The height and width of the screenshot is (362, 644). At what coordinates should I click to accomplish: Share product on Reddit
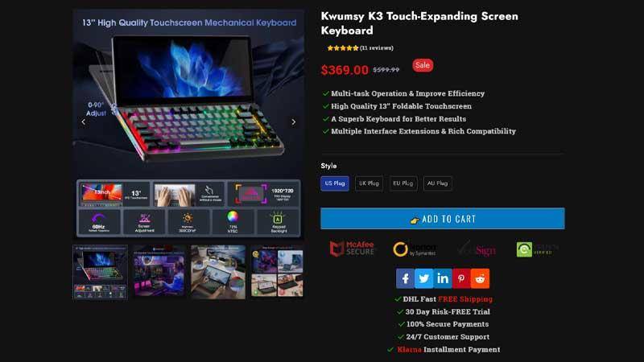tap(480, 278)
